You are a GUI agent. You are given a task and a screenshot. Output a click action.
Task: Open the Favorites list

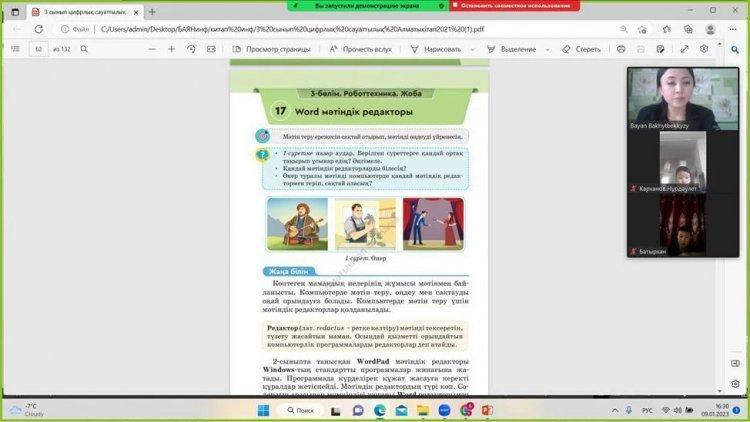[x=667, y=29]
